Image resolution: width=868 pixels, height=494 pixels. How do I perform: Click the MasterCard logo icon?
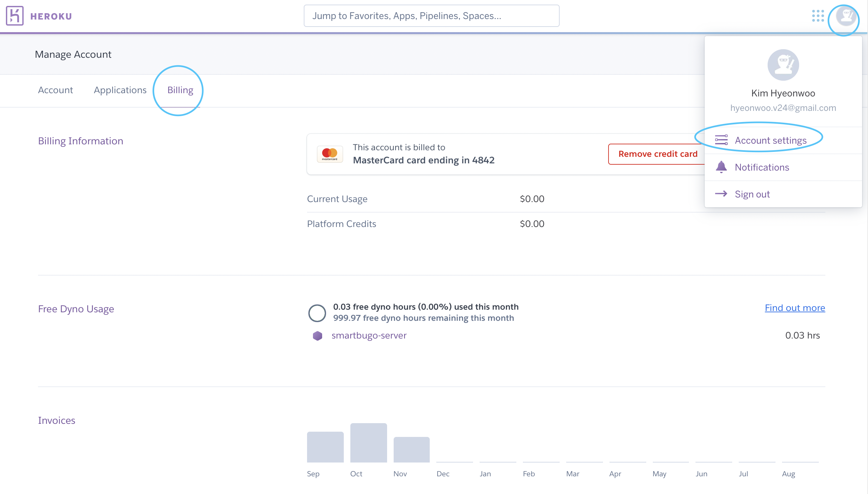point(329,154)
